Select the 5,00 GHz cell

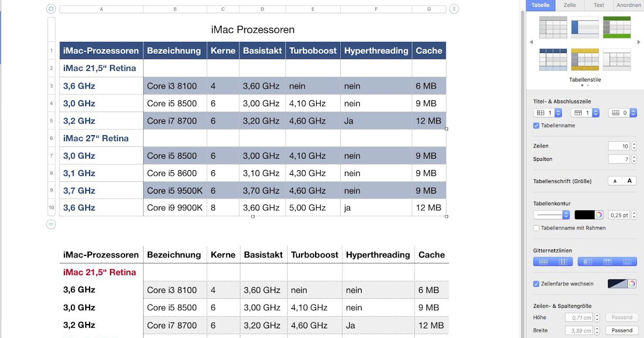[313, 208]
